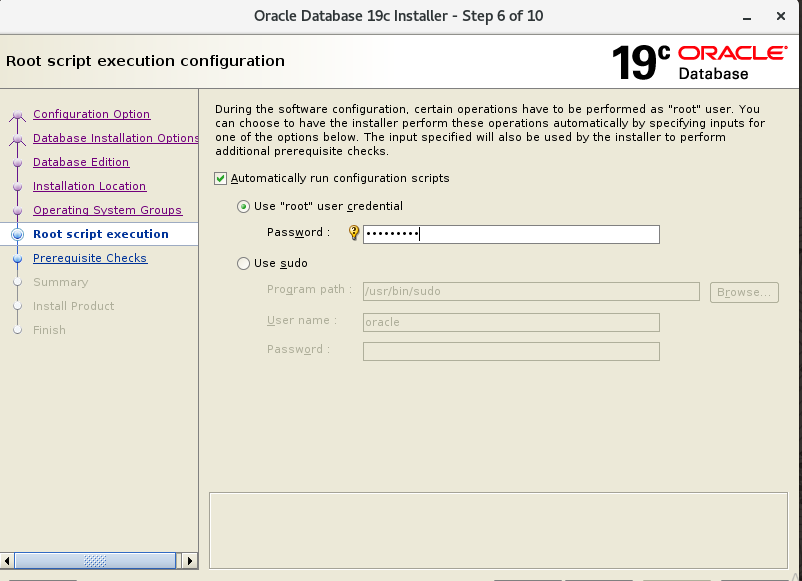Click the Oracle 19c Database logo

click(699, 62)
